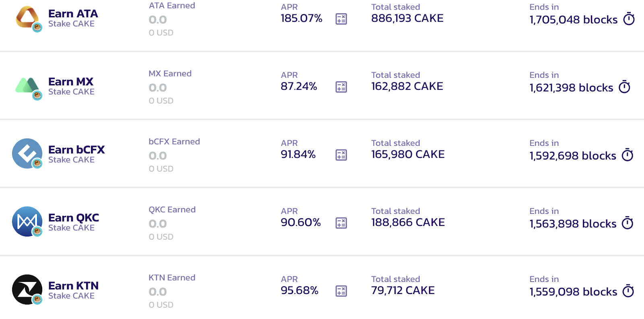Open ROI calculator for ATA pool
This screenshot has width=644, height=319.
coord(341,19)
